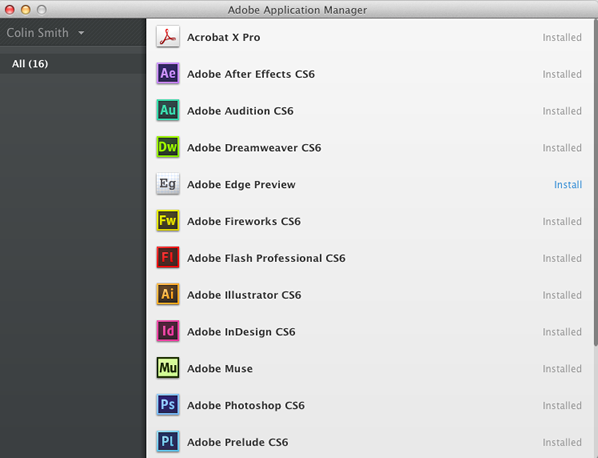Image resolution: width=598 pixels, height=458 pixels.
Task: Close the Adobe Application Manager window
Action: (10, 10)
